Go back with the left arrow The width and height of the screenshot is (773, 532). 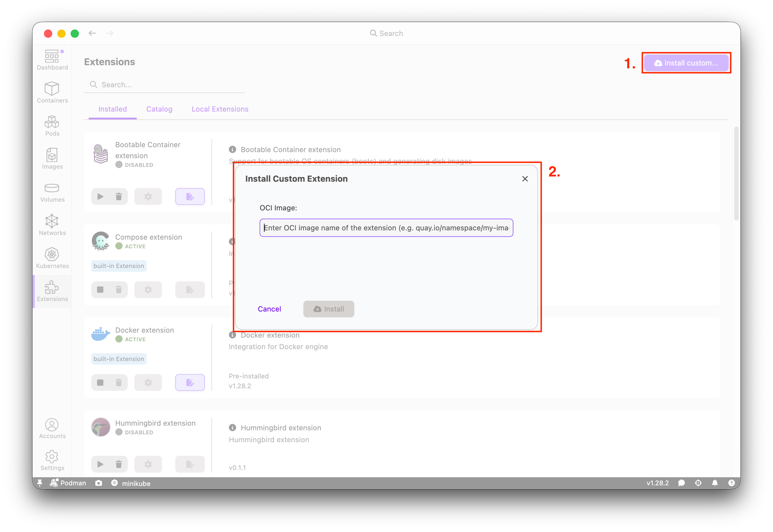[92, 33]
